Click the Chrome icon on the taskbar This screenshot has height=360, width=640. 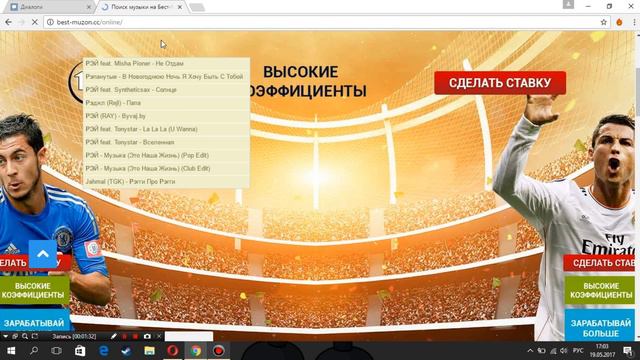[196, 351]
